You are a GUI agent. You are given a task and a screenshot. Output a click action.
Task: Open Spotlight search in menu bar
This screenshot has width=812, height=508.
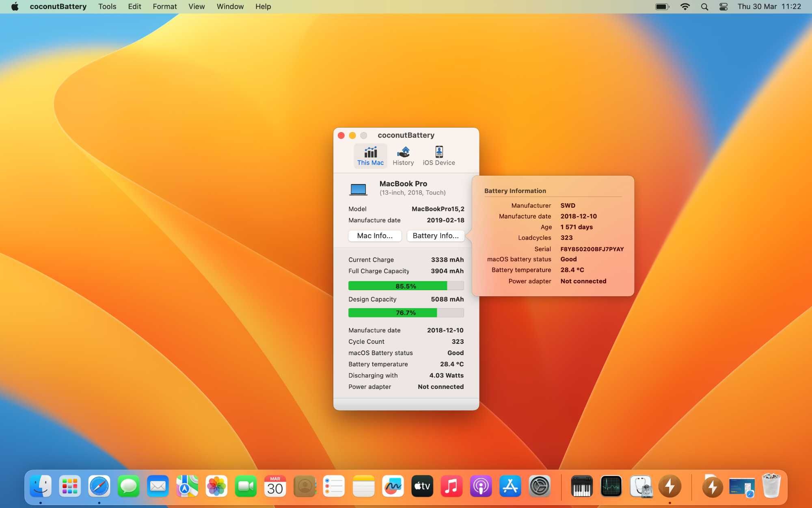pyautogui.click(x=704, y=7)
